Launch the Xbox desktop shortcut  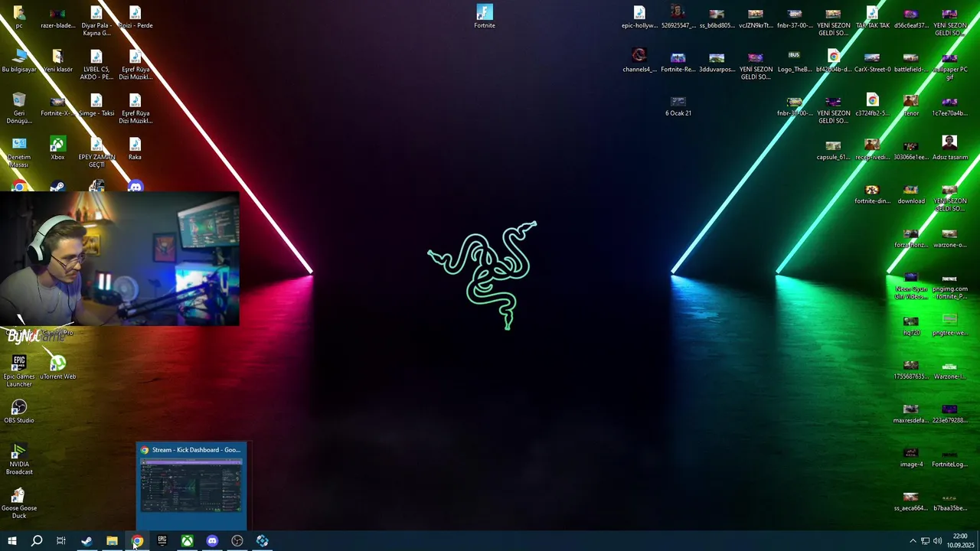(x=57, y=148)
